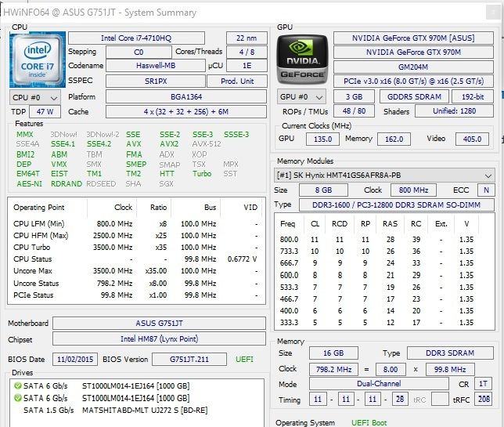Click the ASUS G751JT motherboard field
This screenshot has width=504, height=427.
159,323
